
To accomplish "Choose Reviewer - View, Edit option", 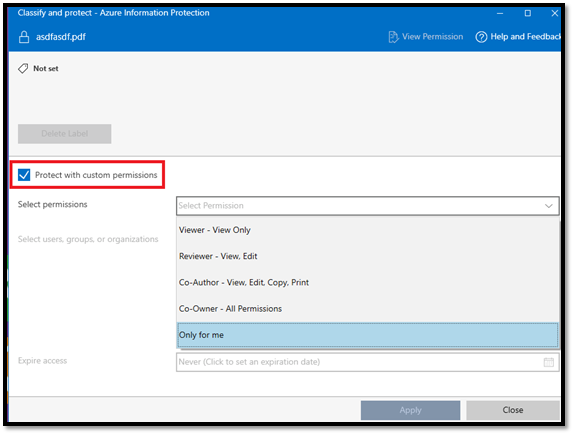I will (368, 256).
